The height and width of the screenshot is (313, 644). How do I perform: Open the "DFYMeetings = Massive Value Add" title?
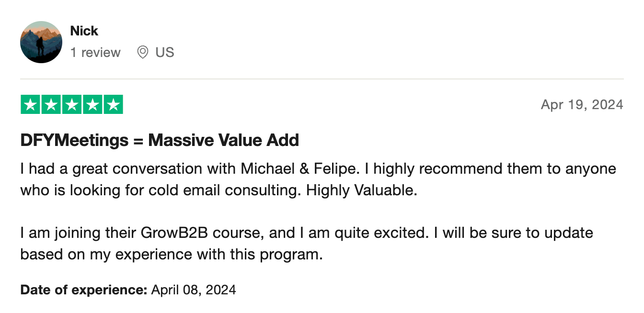point(160,140)
